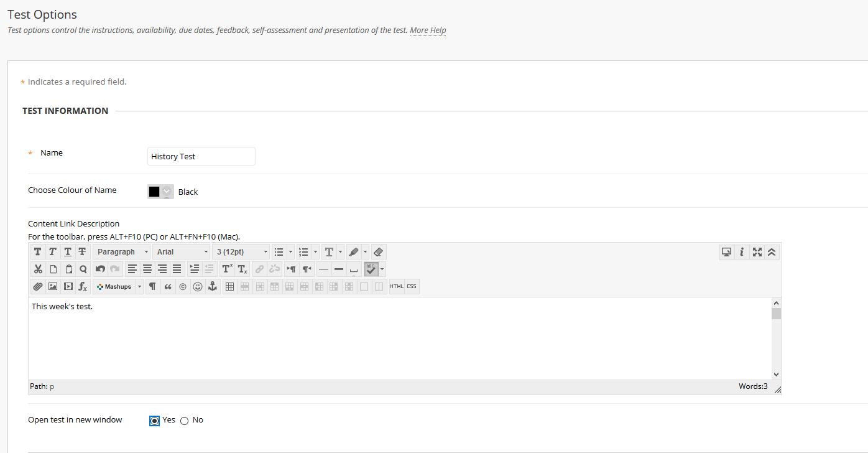Justify the text fully
Viewport: 868px width, 453px height.
177,269
